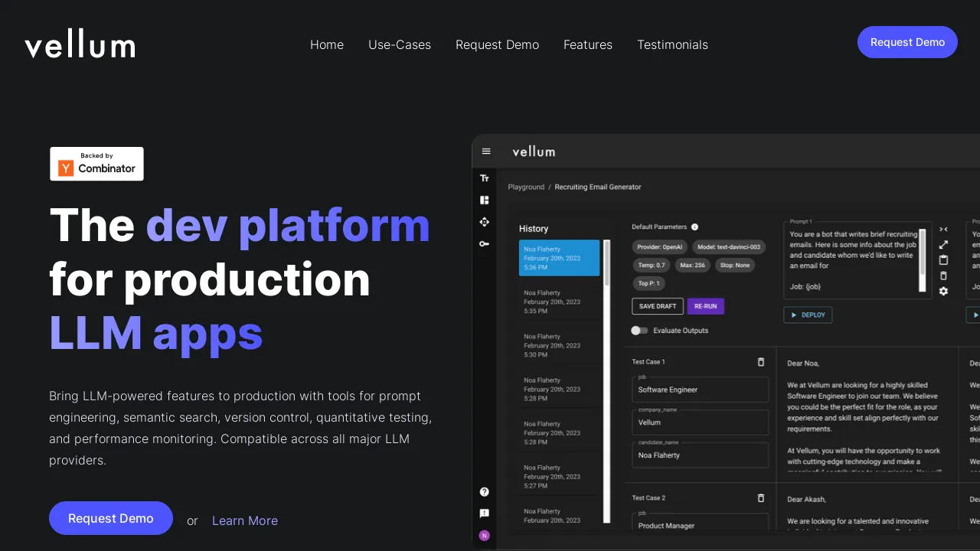The image size is (980, 551).
Task: Click the Software Engineer job input field
Action: (700, 390)
